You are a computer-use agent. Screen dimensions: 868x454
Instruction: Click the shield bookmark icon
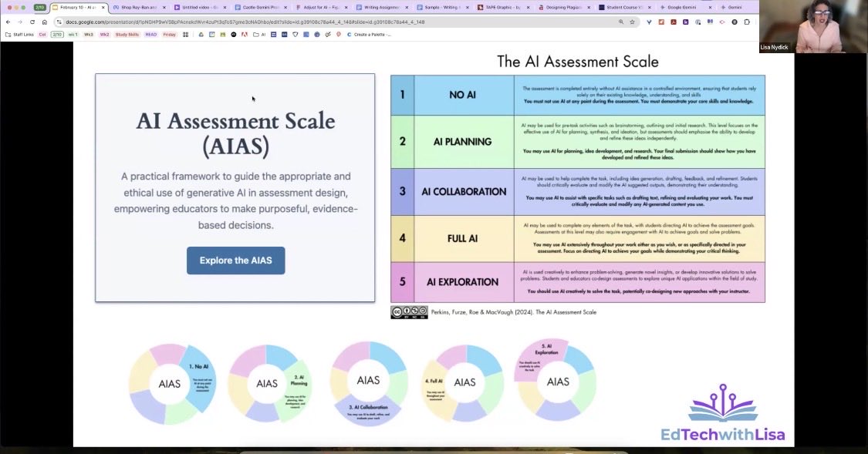coord(295,34)
